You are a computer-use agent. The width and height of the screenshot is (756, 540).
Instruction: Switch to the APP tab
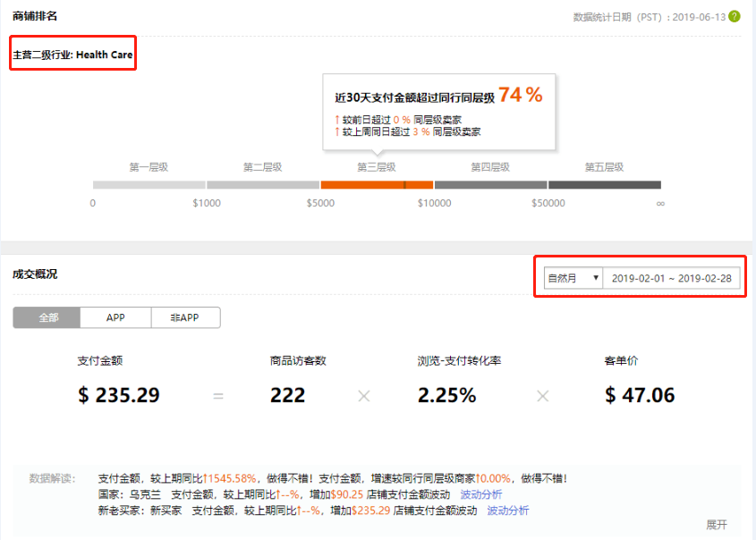[115, 317]
